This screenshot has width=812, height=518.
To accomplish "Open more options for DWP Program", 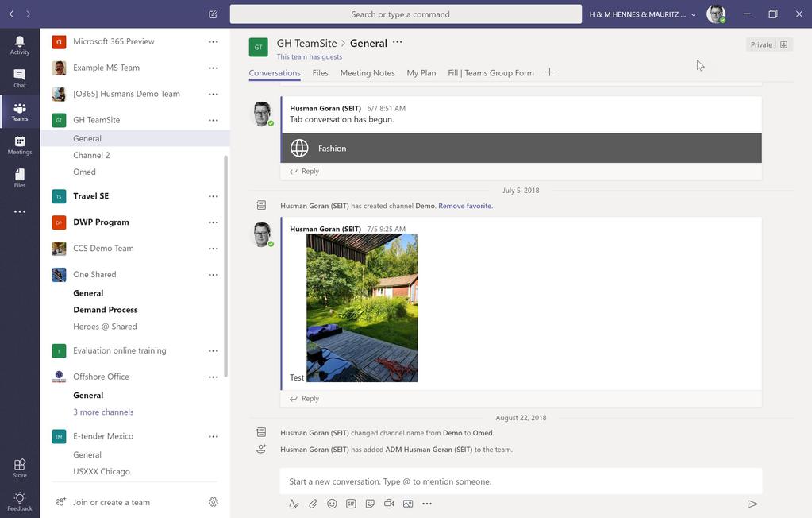I will 214,222.
